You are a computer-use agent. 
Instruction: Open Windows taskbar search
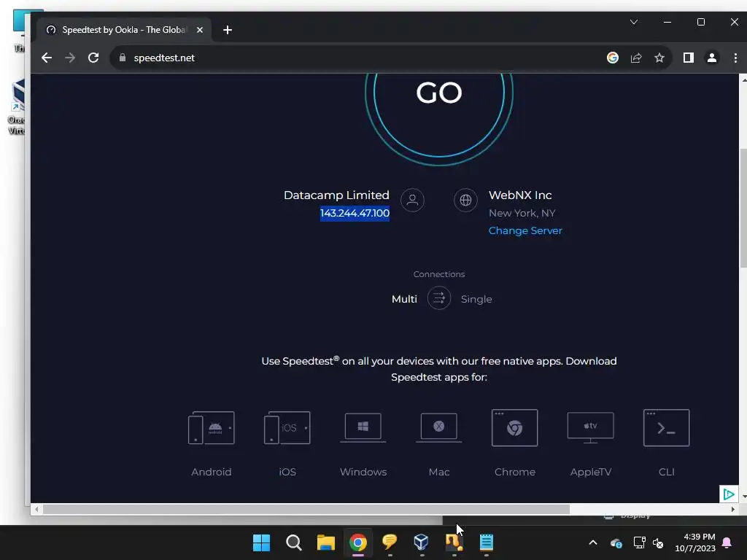[293, 542]
